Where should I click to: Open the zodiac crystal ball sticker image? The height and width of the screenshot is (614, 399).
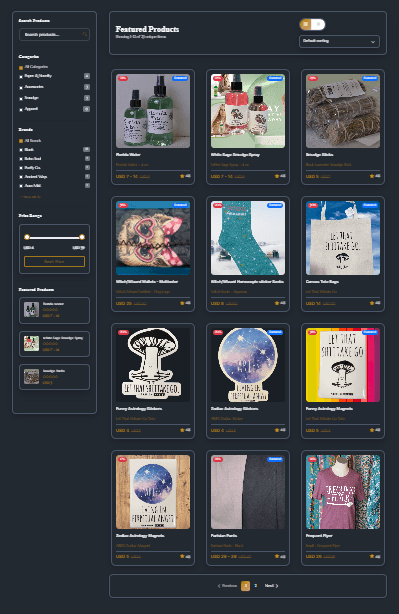point(248,365)
